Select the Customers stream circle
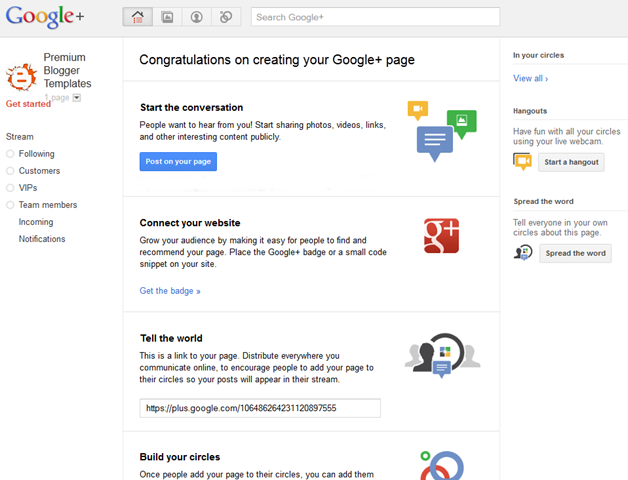628x480 pixels. (10, 171)
